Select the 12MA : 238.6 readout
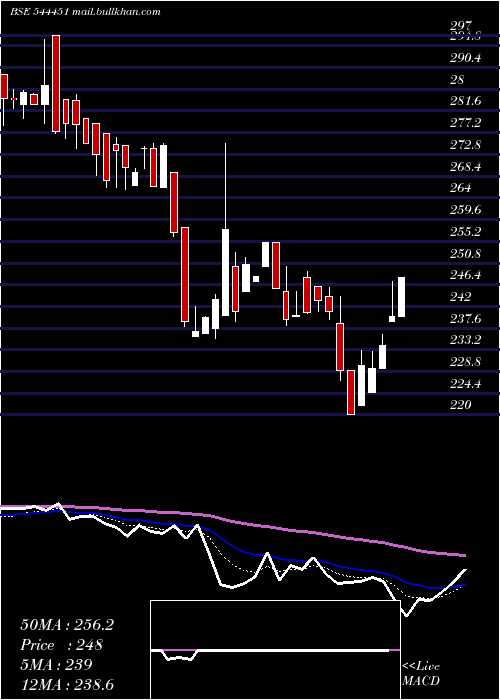Image resolution: width=500 pixels, height=700 pixels. [67, 684]
